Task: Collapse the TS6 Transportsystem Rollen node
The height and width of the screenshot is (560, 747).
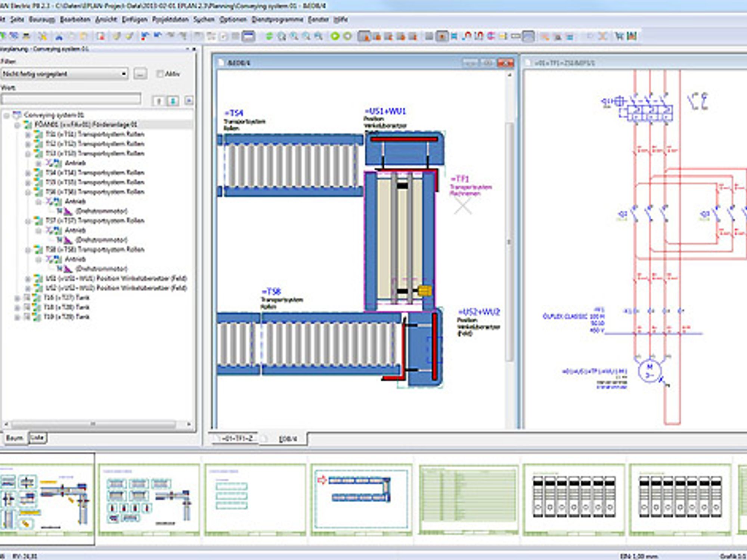Action: tap(28, 192)
